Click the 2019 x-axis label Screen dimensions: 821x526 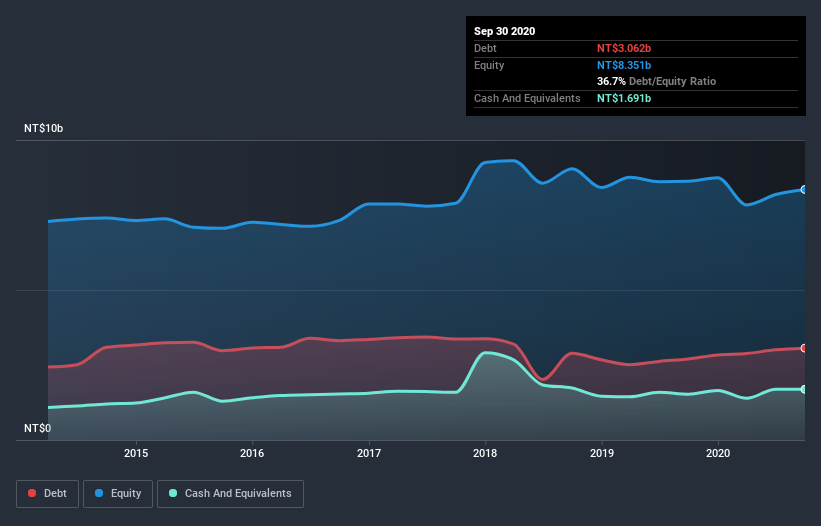coord(602,453)
